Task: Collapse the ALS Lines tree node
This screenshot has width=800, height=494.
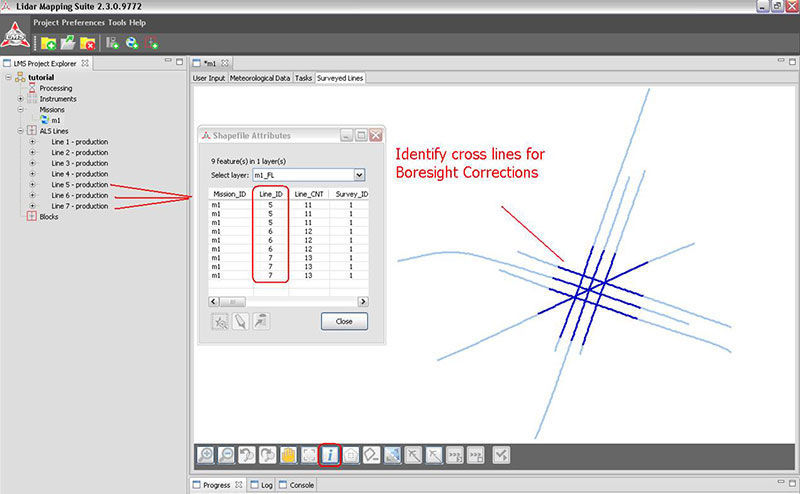Action: point(20,131)
